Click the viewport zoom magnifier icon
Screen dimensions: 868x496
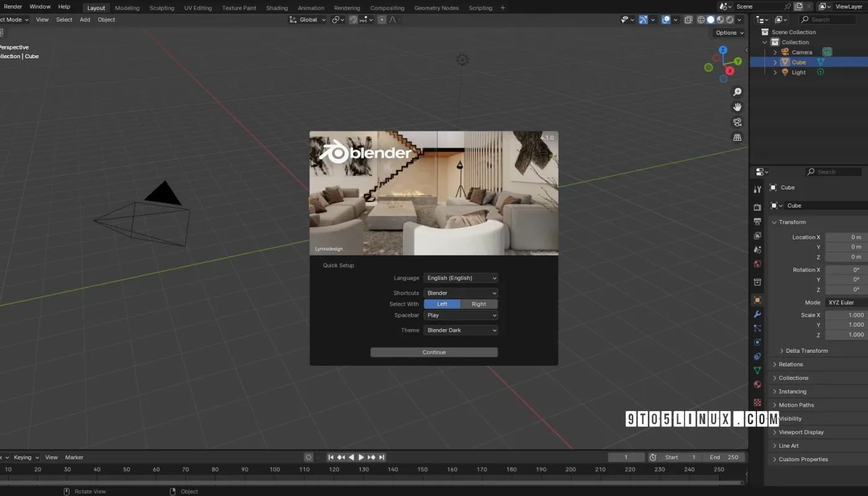(737, 92)
